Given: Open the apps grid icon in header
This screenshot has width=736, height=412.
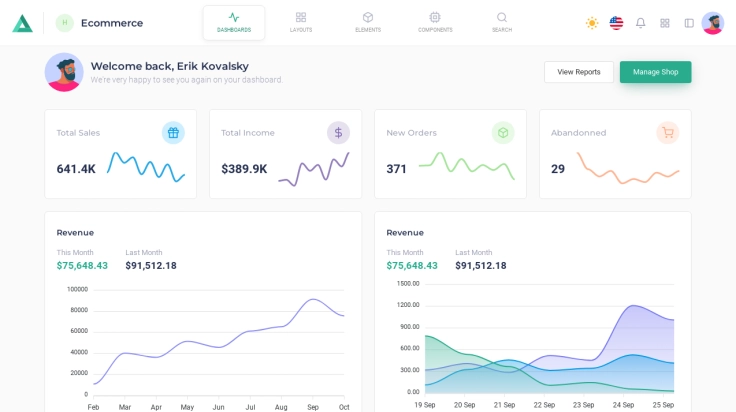Looking at the screenshot, I should coord(665,23).
